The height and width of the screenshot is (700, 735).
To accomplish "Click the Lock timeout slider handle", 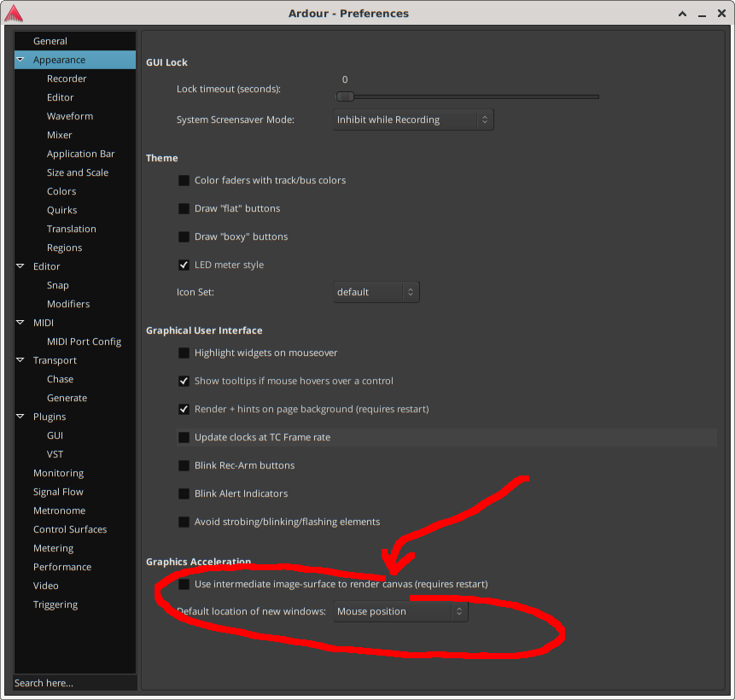I will (345, 96).
